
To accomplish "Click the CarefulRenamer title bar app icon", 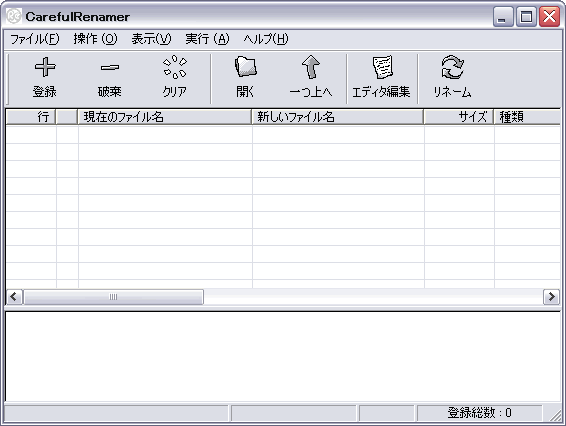I will 14,16.
